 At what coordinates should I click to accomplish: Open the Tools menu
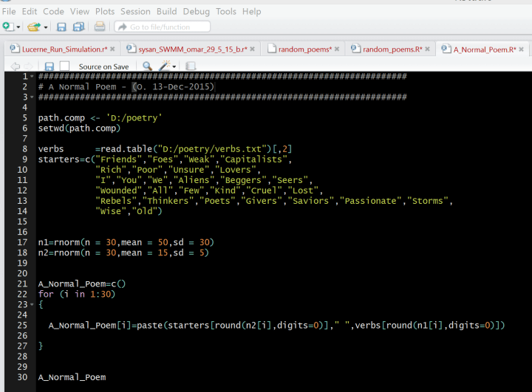(x=226, y=11)
